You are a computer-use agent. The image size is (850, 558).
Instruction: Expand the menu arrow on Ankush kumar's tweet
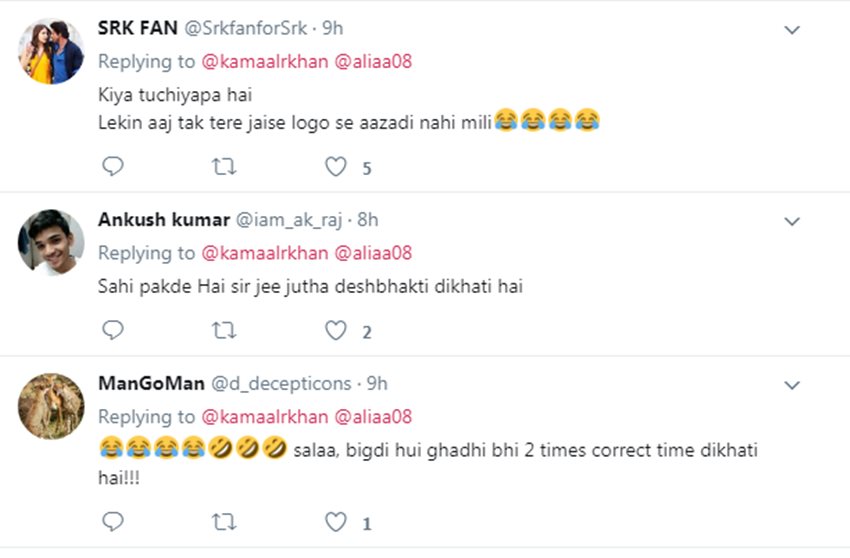point(792,220)
